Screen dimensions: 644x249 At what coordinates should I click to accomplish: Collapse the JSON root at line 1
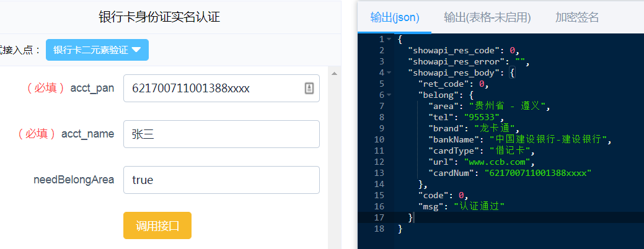389,40
